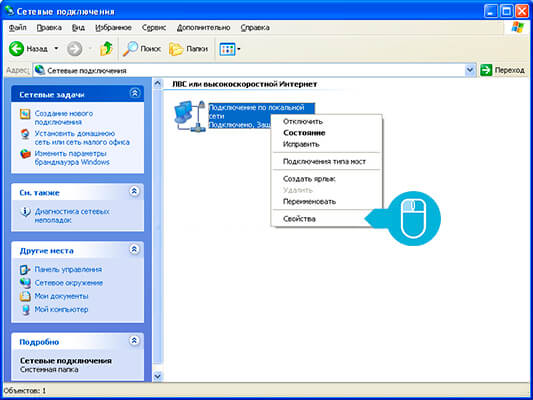The image size is (533, 400).
Task: Click the Local Area Connection network icon
Action: tap(189, 116)
